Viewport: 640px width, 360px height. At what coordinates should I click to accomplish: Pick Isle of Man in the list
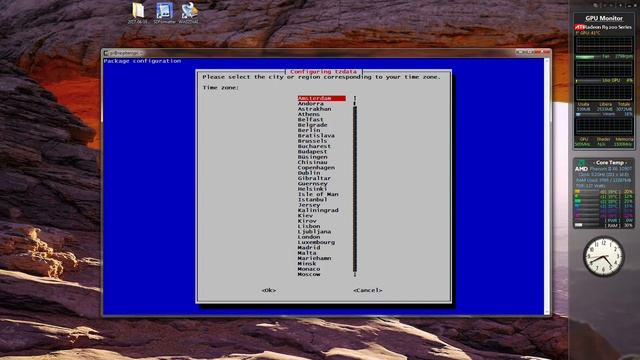318,194
